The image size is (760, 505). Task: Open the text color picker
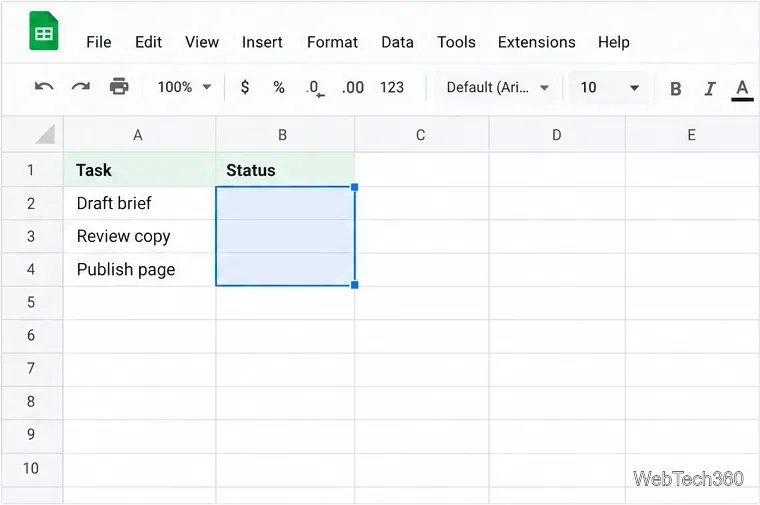(742, 90)
